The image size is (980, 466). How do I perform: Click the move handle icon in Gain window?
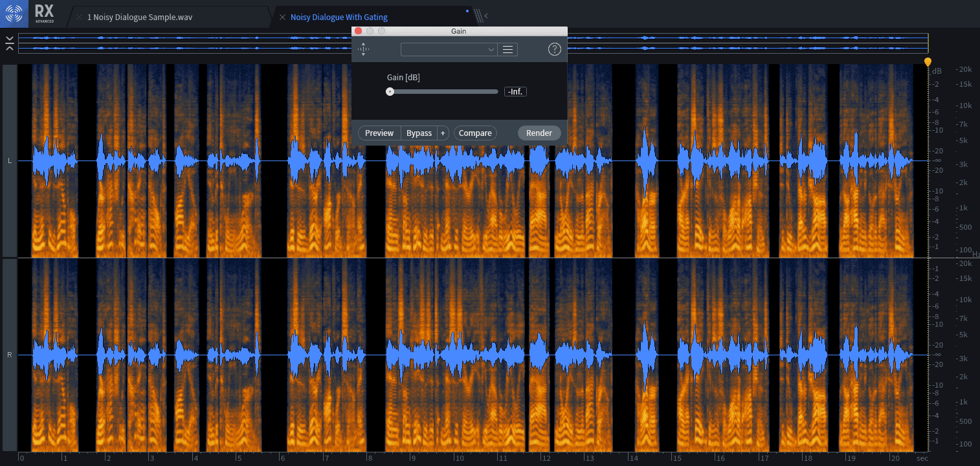pyautogui.click(x=364, y=49)
